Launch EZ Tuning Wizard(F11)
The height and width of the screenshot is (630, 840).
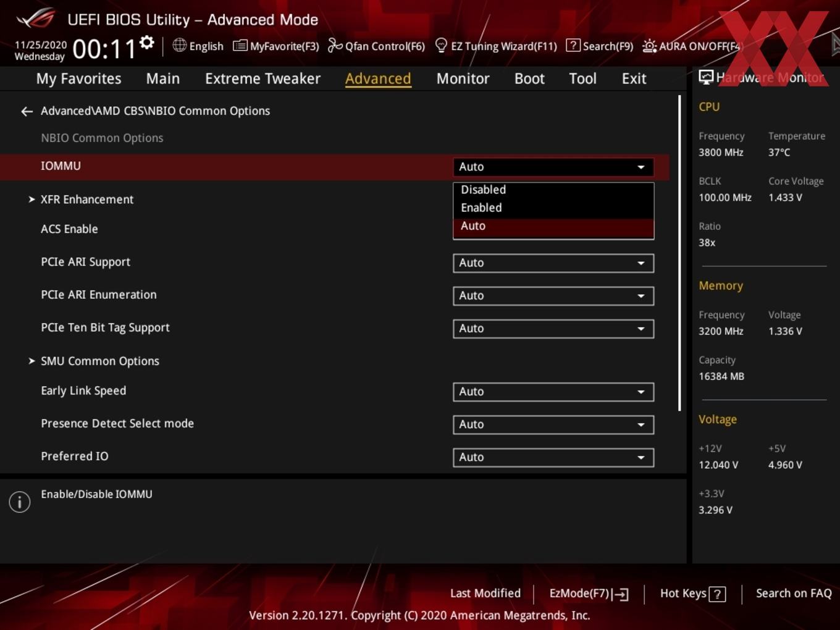coord(496,46)
